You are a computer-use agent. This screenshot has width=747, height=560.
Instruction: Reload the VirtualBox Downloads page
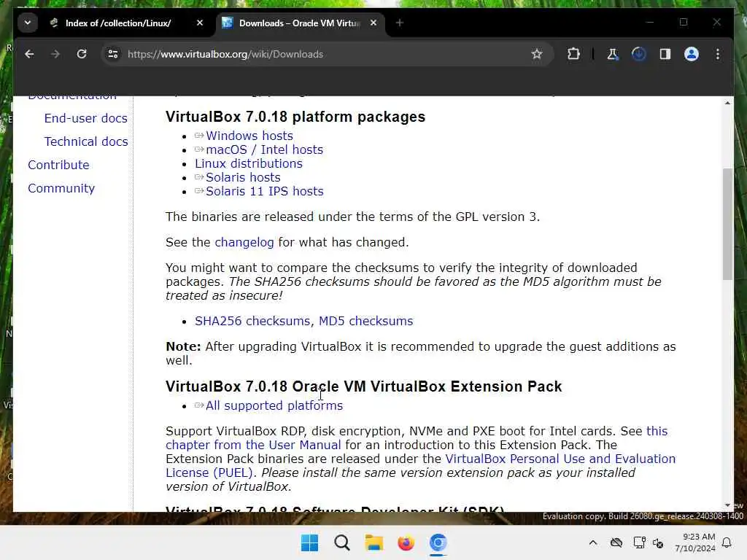(x=82, y=54)
